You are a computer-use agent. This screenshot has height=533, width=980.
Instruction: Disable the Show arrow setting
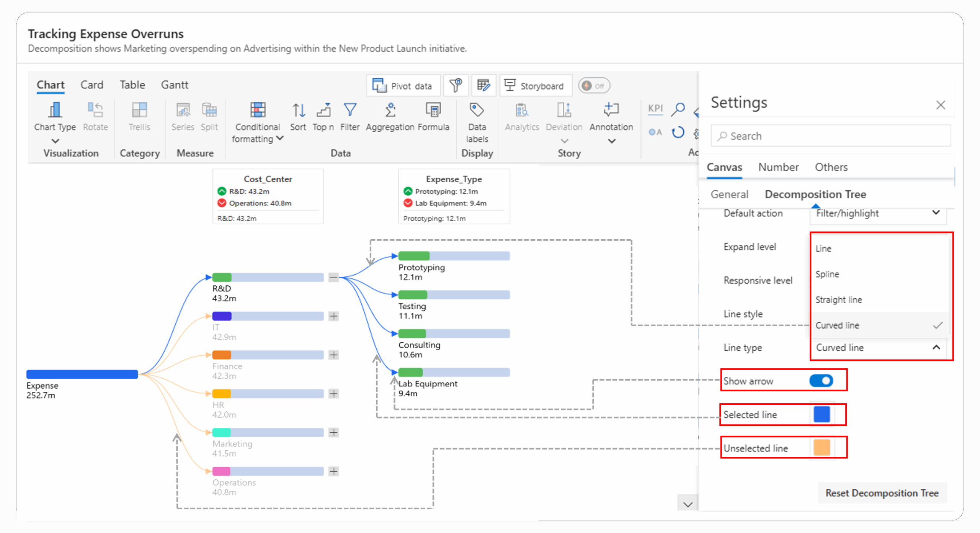821,381
